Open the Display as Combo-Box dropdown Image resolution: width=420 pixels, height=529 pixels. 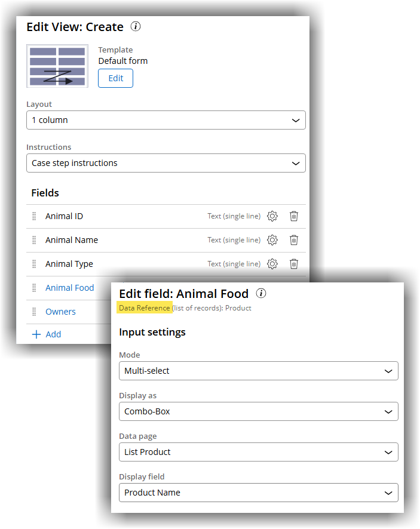click(259, 411)
